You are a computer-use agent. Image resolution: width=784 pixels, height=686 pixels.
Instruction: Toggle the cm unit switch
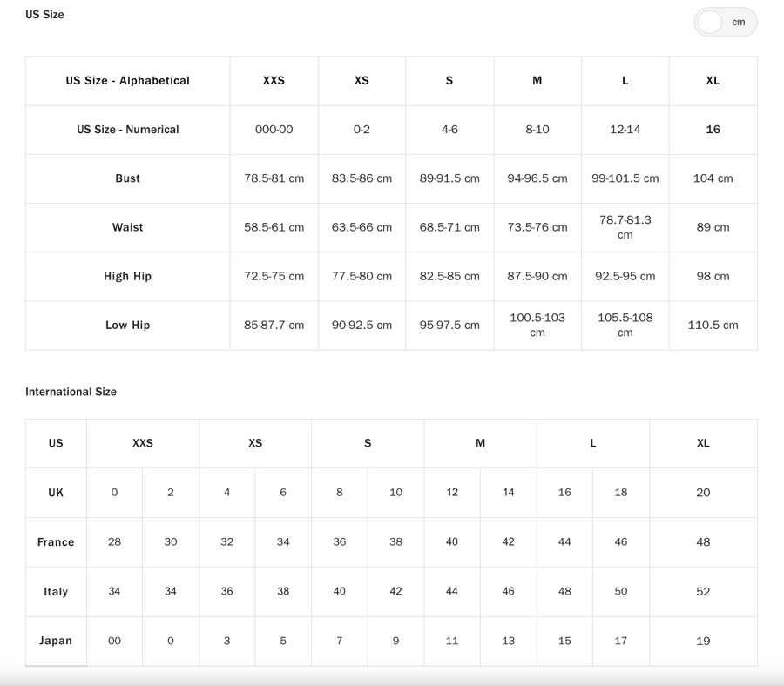pyautogui.click(x=725, y=23)
